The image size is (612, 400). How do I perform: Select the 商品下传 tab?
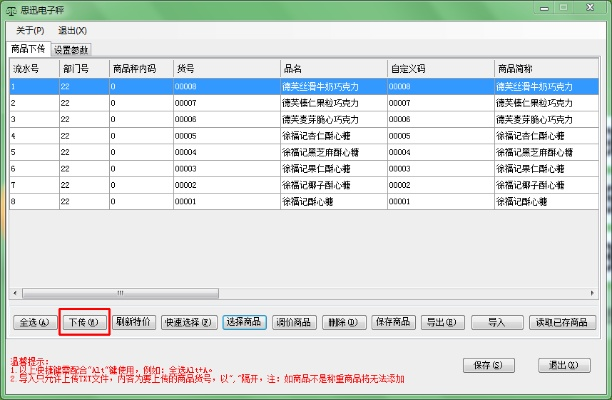[29, 48]
